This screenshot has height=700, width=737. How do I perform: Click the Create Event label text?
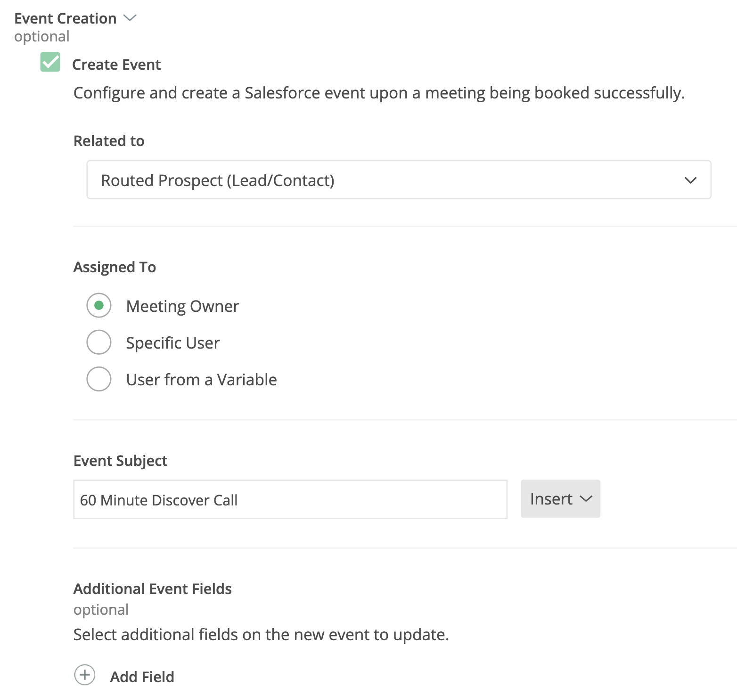click(116, 65)
